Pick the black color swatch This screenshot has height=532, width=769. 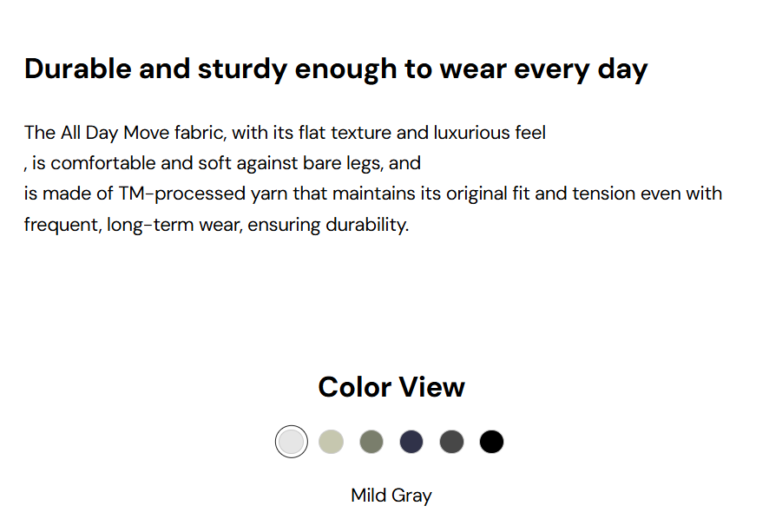coord(491,442)
